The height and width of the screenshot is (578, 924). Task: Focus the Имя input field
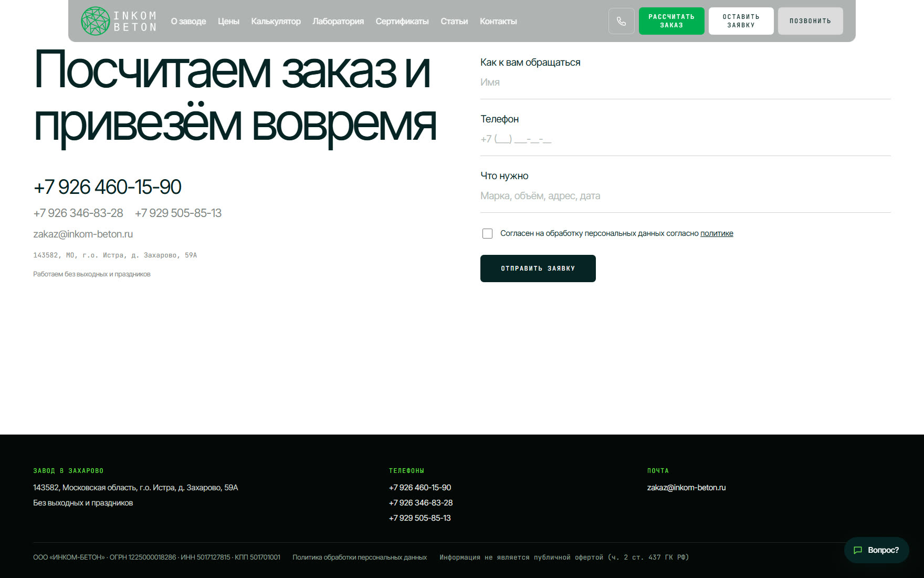[685, 82]
